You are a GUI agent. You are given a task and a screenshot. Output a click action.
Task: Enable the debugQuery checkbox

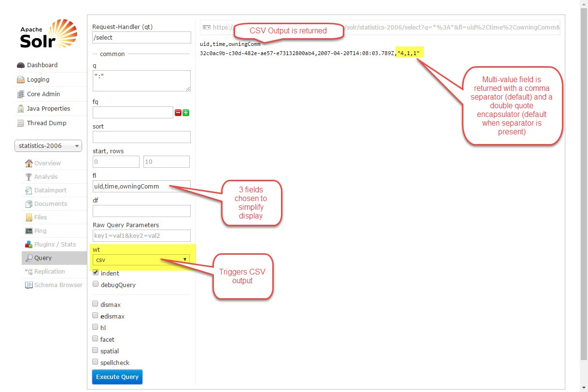[96, 284]
